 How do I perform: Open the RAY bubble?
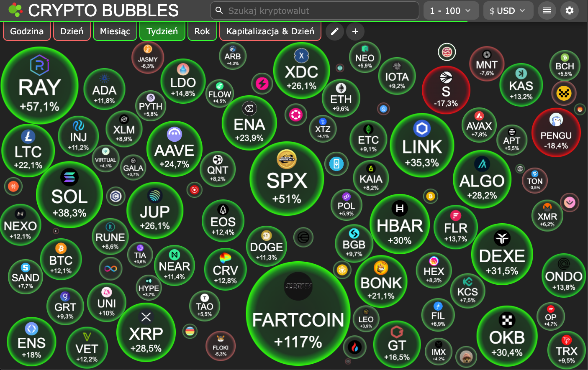(x=40, y=86)
